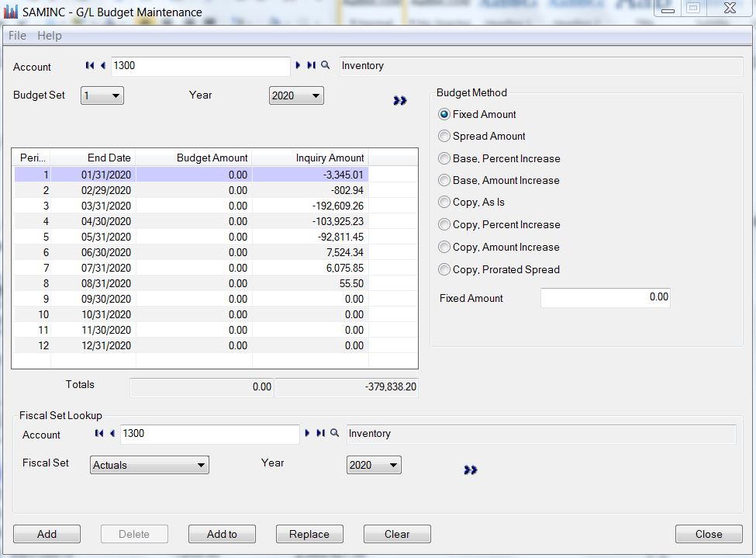Viewport: 756px width, 558px height.
Task: Click inquiry amount 6,075.85
Action: tap(310, 268)
